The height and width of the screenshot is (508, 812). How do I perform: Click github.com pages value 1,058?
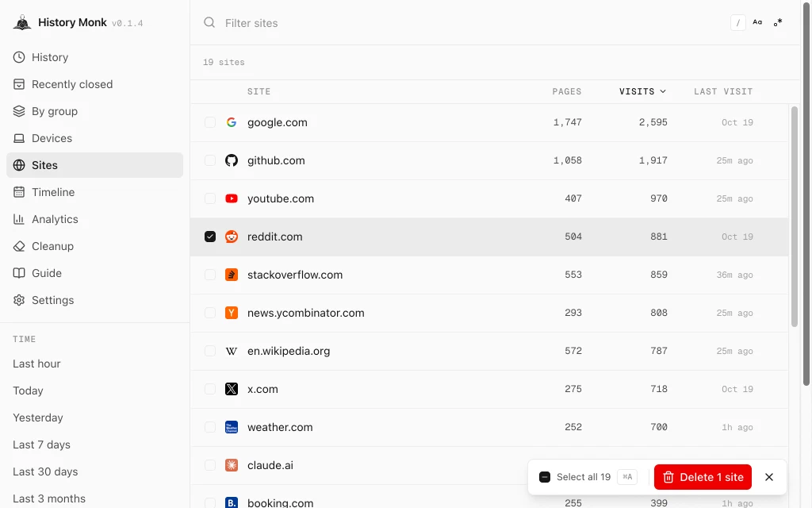568,160
